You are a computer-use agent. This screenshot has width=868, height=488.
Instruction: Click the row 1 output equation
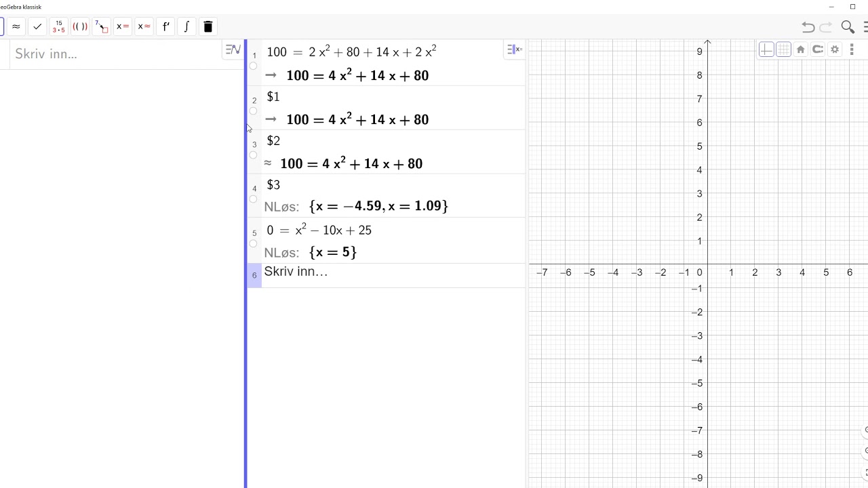[x=357, y=75]
